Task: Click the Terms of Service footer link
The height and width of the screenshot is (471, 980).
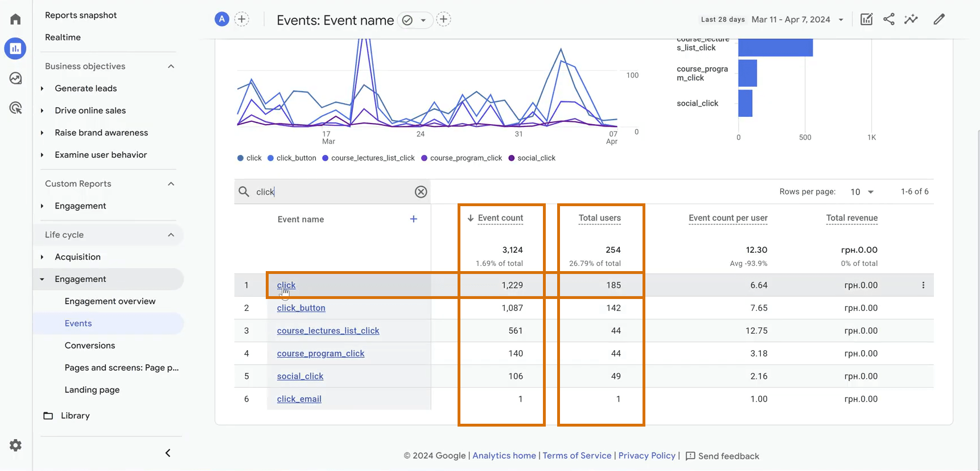Action: (x=577, y=456)
